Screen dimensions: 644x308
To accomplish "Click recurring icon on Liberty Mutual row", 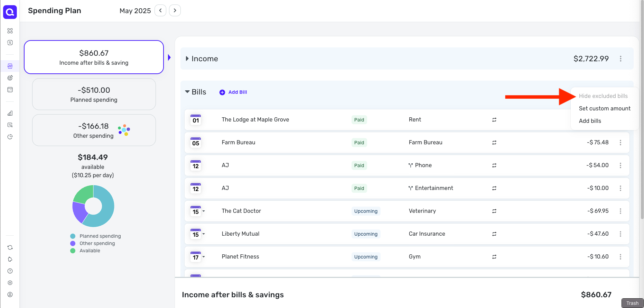I will [x=494, y=234].
